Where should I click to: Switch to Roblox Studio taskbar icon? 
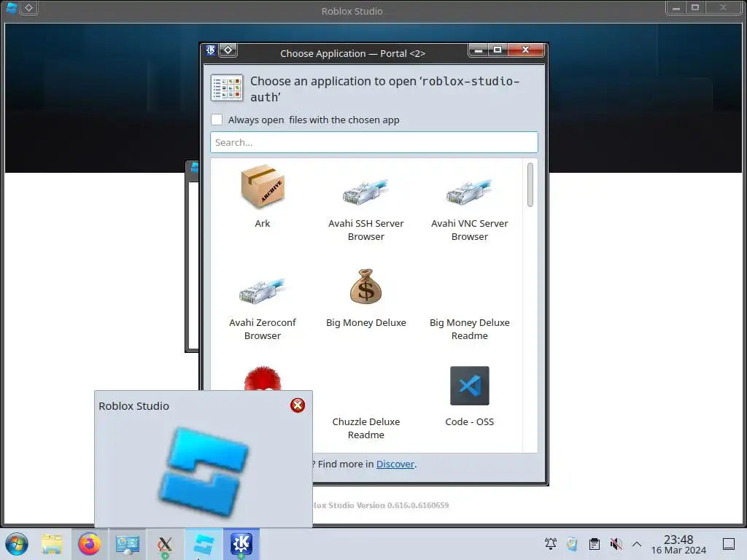(204, 544)
